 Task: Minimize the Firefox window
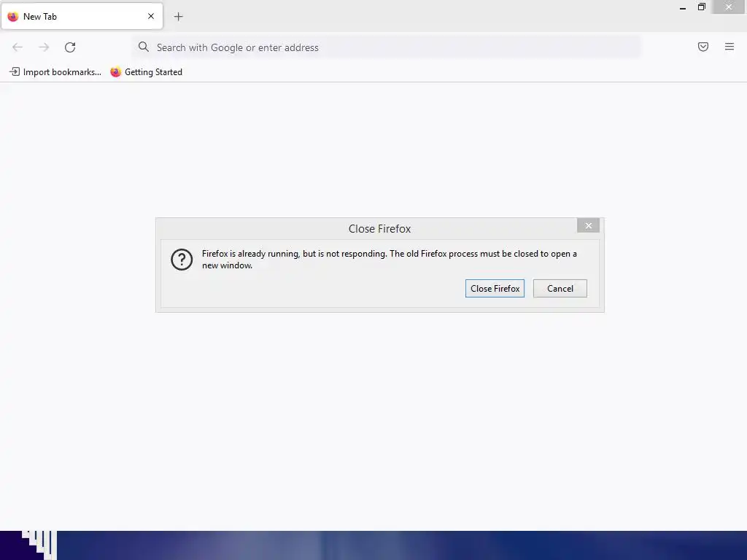(683, 7)
